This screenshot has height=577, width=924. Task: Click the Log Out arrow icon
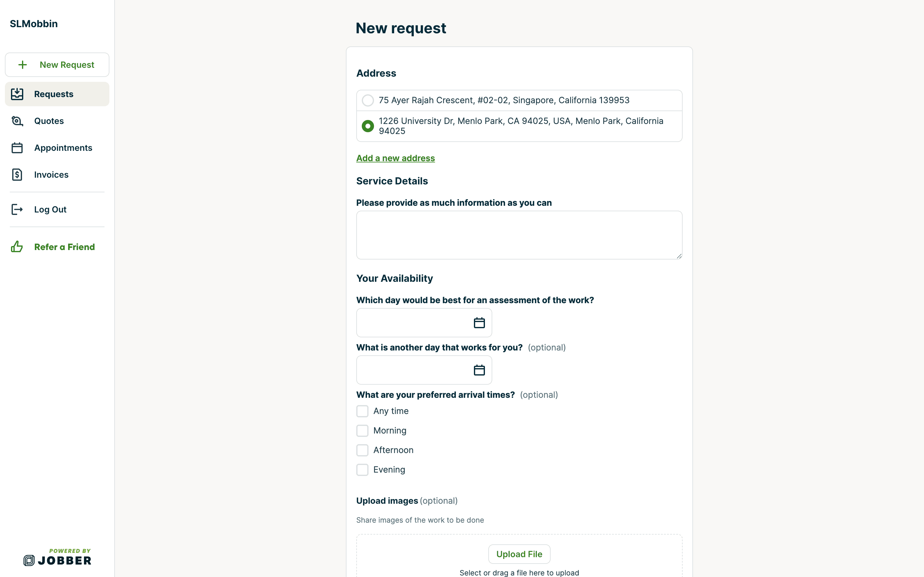(x=17, y=209)
